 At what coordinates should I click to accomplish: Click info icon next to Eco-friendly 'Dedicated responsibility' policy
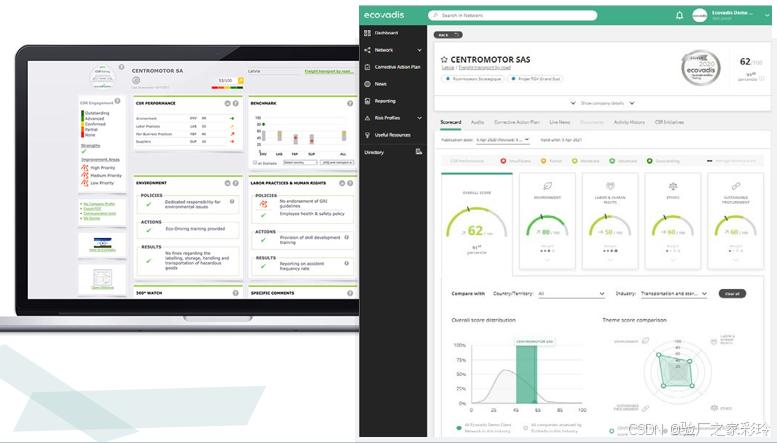(x=232, y=202)
